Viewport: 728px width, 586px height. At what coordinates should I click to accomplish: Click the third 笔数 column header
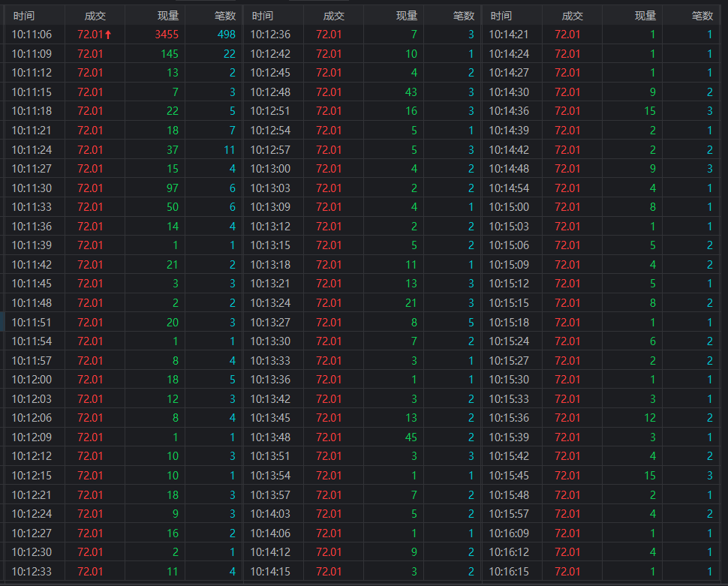pyautogui.click(x=702, y=16)
